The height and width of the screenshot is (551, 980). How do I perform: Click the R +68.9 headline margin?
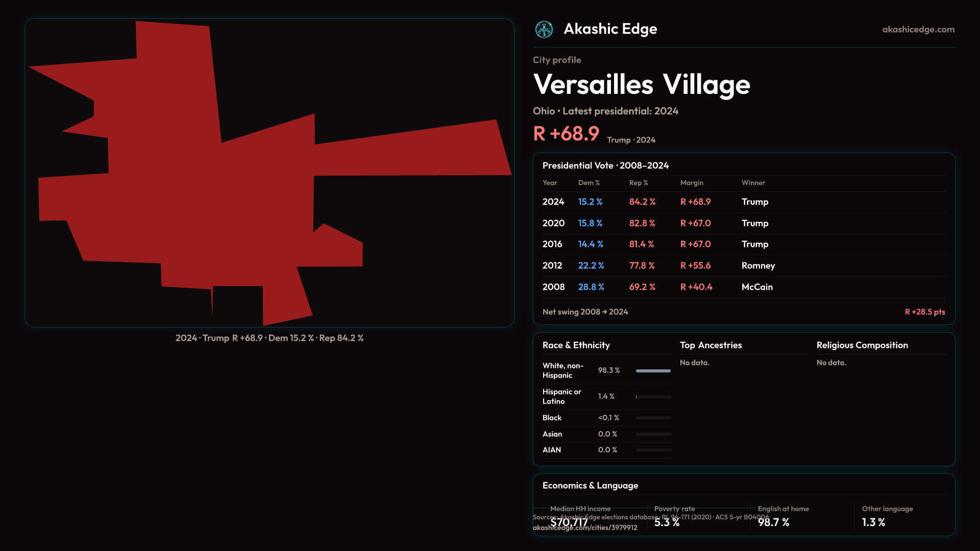(566, 134)
